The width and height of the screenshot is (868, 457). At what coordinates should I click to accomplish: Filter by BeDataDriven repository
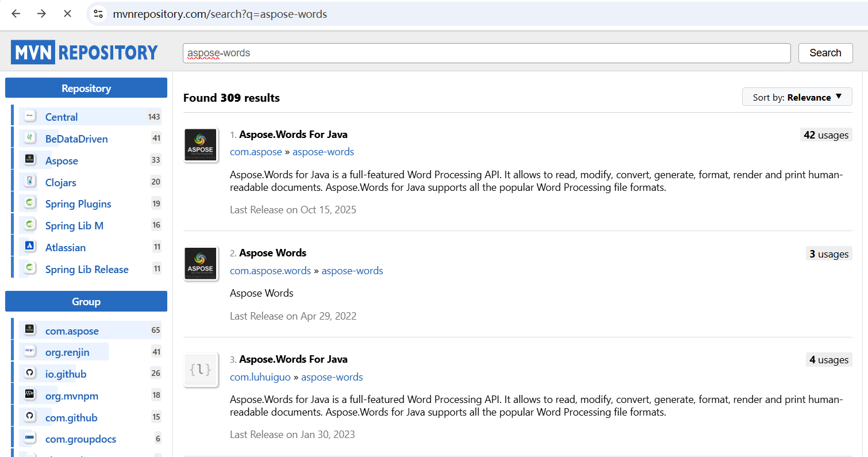pos(76,139)
